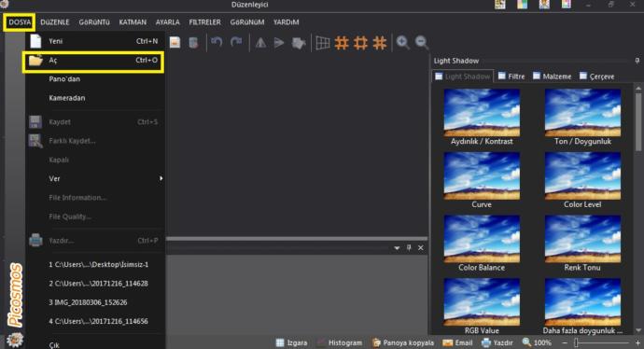The height and width of the screenshot is (349, 644).
Task: Click the Light Shadow panel scrollbar thumb
Action: (x=638, y=122)
